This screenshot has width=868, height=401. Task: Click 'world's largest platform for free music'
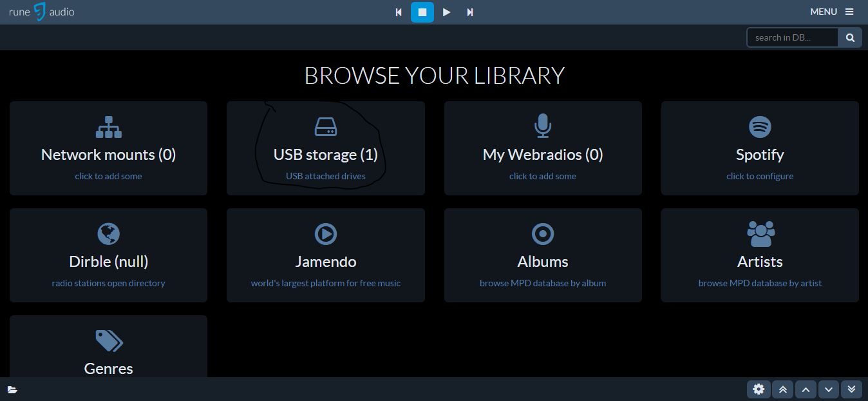(x=326, y=283)
